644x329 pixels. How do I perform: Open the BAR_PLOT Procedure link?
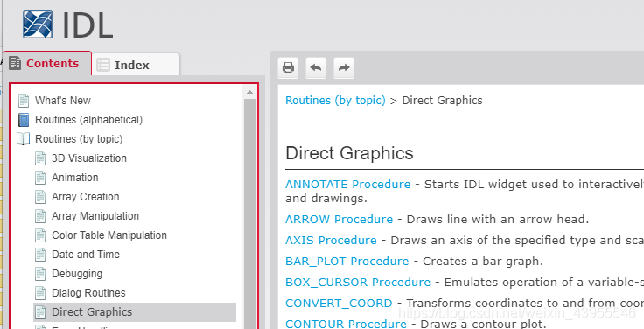tap(347, 262)
